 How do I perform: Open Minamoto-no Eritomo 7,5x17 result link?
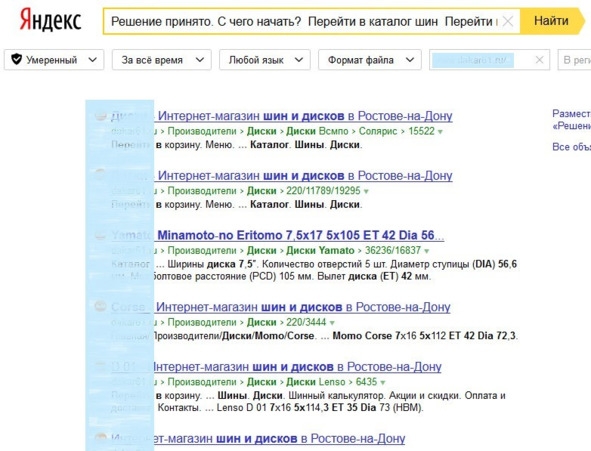pyautogui.click(x=277, y=235)
